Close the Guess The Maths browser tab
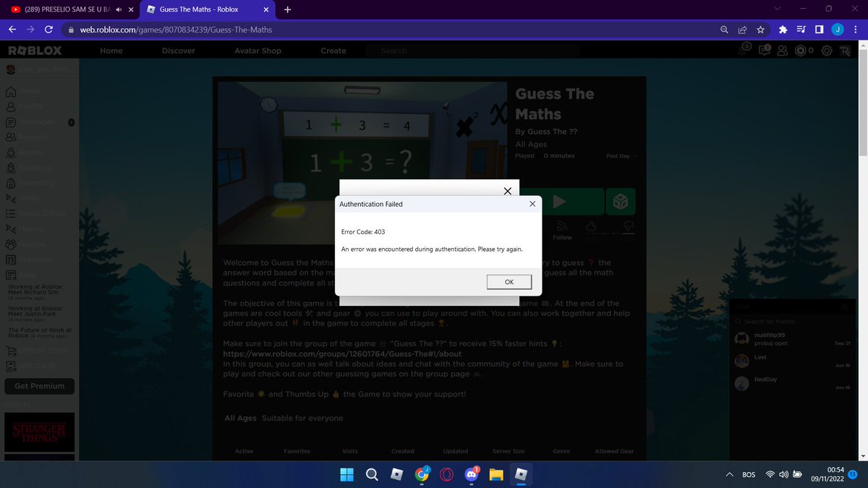The height and width of the screenshot is (488, 868). tap(265, 10)
